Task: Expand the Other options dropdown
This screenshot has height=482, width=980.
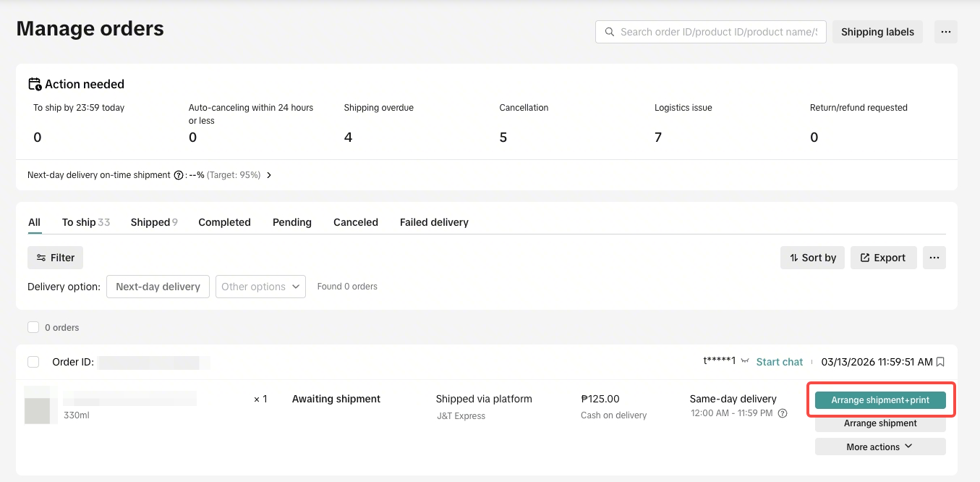Action: (260, 287)
